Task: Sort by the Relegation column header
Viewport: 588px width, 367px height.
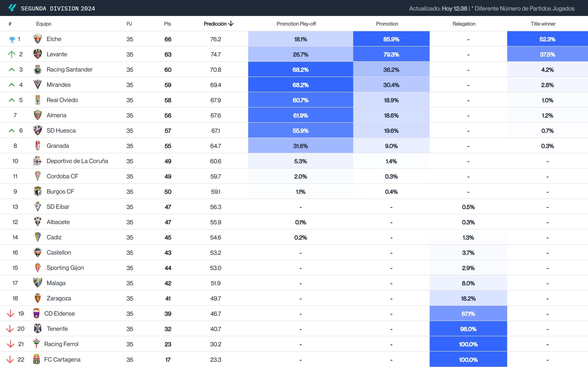Action: click(464, 24)
